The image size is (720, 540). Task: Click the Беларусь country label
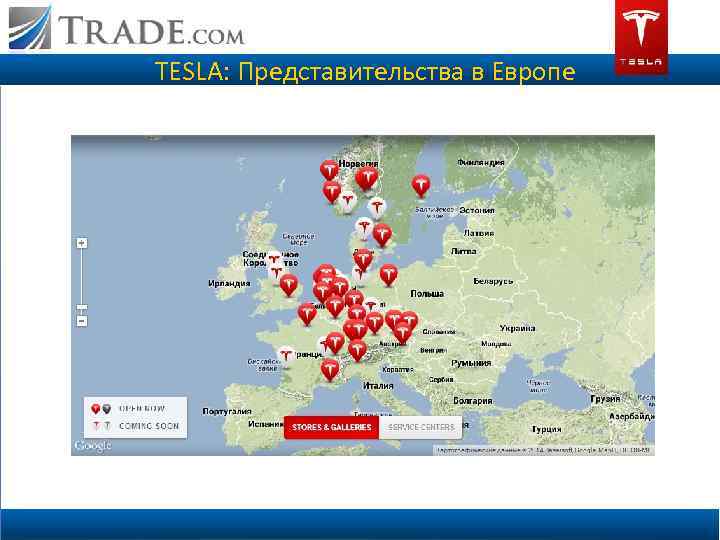493,281
